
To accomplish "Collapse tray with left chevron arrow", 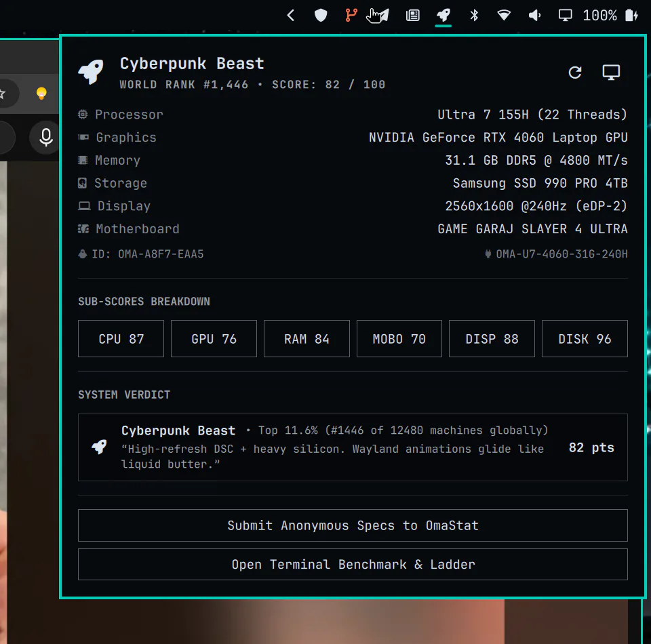I will point(291,16).
